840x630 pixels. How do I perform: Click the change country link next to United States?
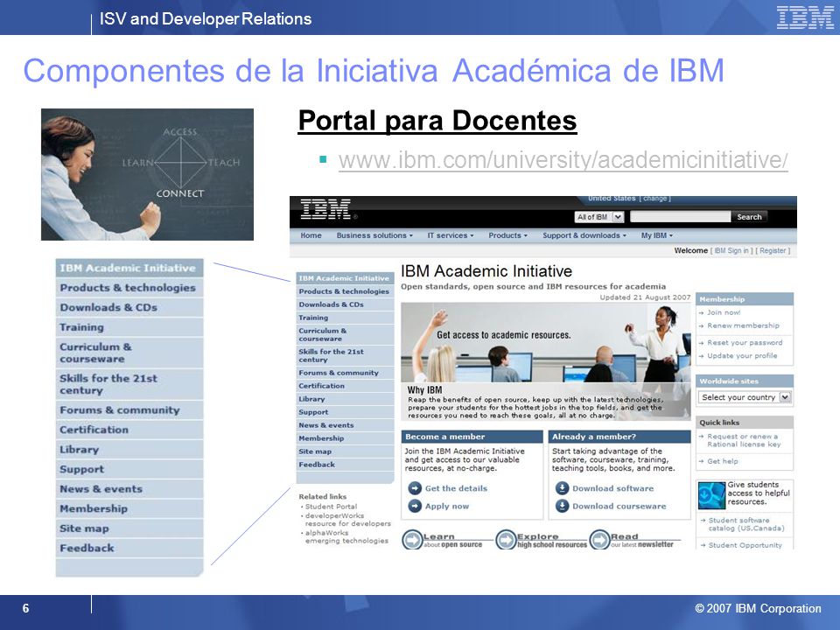655,199
